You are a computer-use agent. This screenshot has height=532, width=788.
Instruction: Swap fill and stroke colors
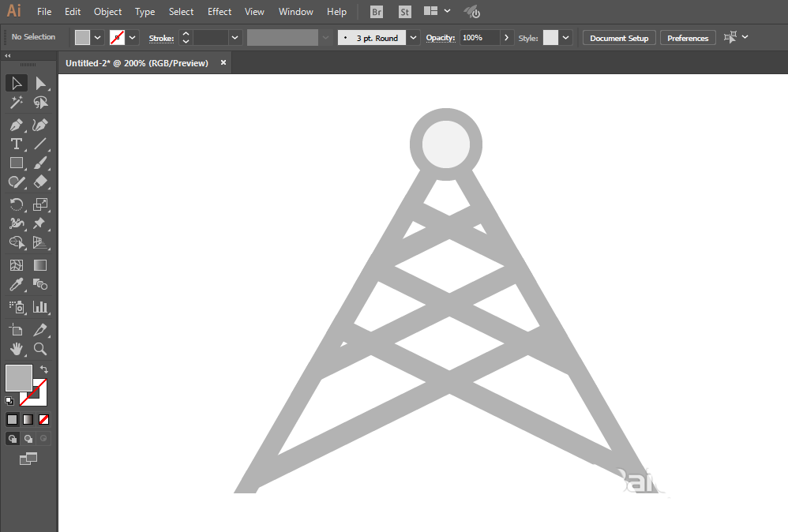[x=44, y=369]
